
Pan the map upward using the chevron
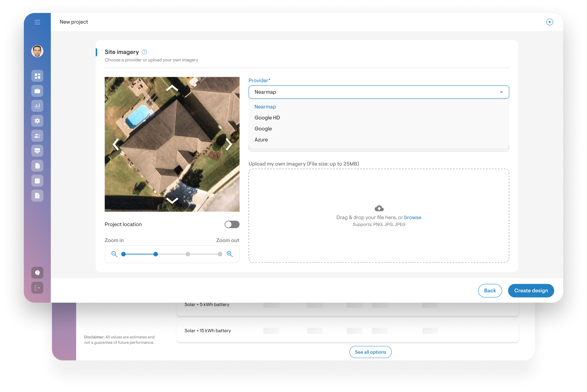pyautogui.click(x=172, y=88)
